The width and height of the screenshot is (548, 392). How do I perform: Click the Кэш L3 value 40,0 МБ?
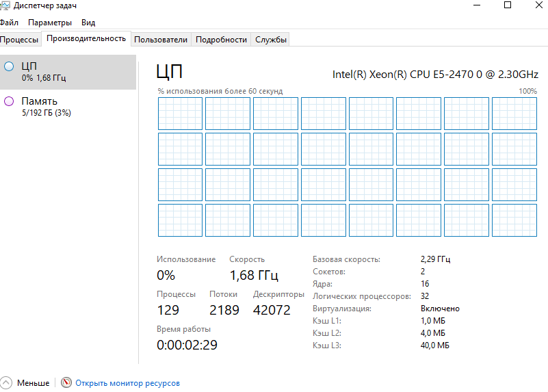pyautogui.click(x=435, y=345)
